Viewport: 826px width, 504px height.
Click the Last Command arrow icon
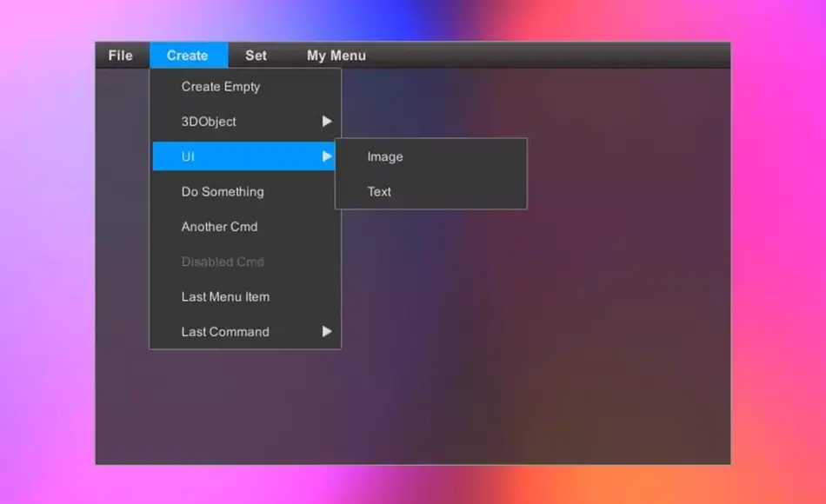coord(327,331)
